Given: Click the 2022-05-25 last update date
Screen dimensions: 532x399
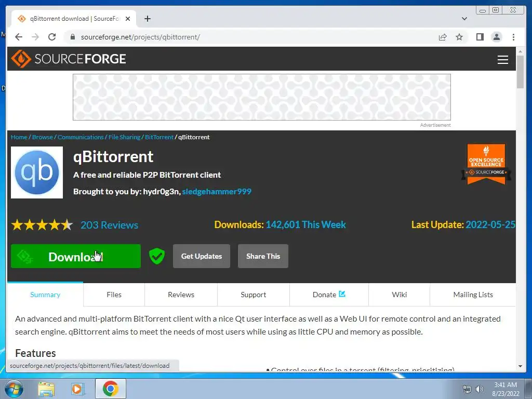Looking at the screenshot, I should click(490, 224).
